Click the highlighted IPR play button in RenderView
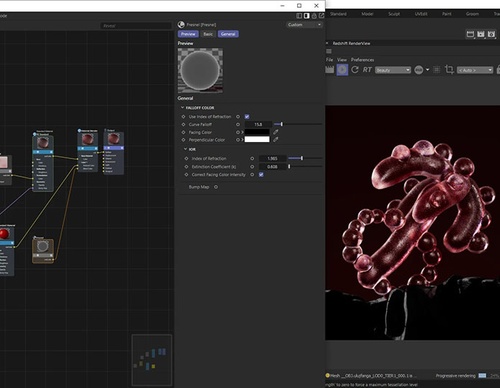Screen dimensions: 500x388 coord(342,70)
